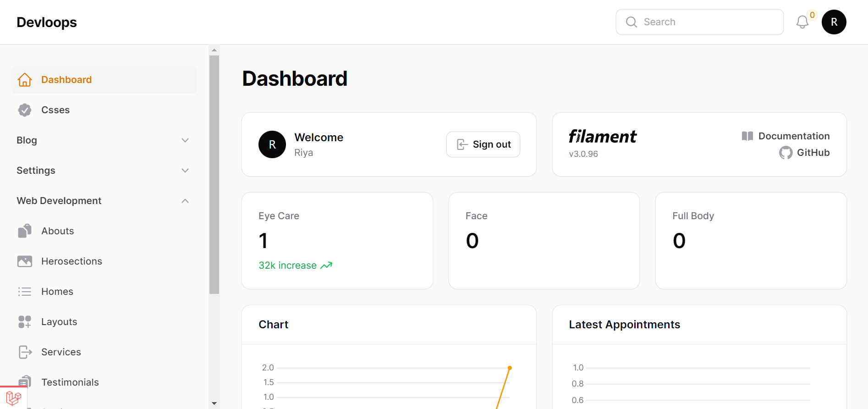The width and height of the screenshot is (868, 409).
Task: Click the Layouts squares-plus icon
Action: pyautogui.click(x=25, y=322)
